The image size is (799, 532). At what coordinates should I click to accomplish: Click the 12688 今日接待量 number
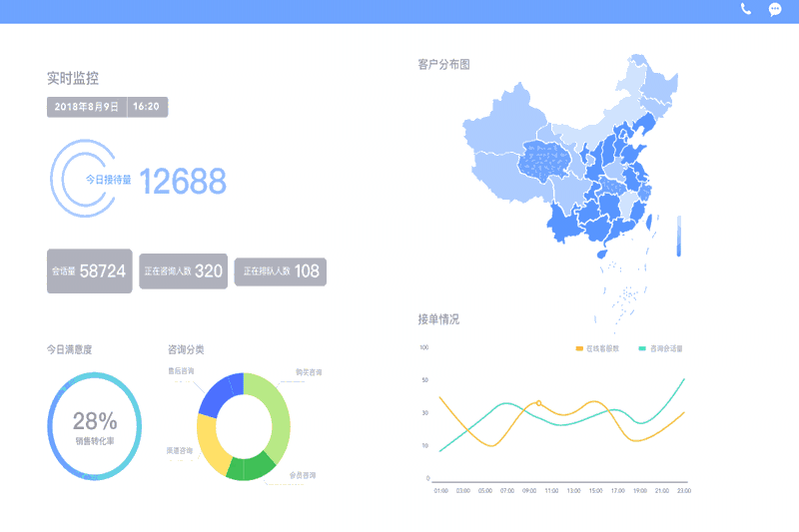(183, 182)
